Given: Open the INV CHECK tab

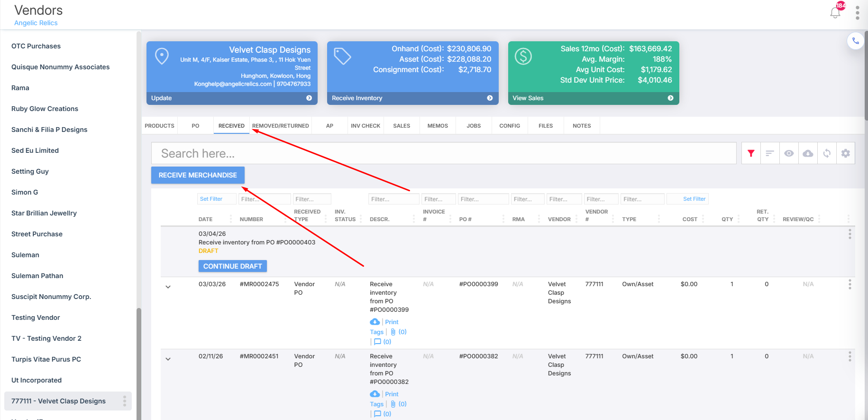Looking at the screenshot, I should coord(365,126).
